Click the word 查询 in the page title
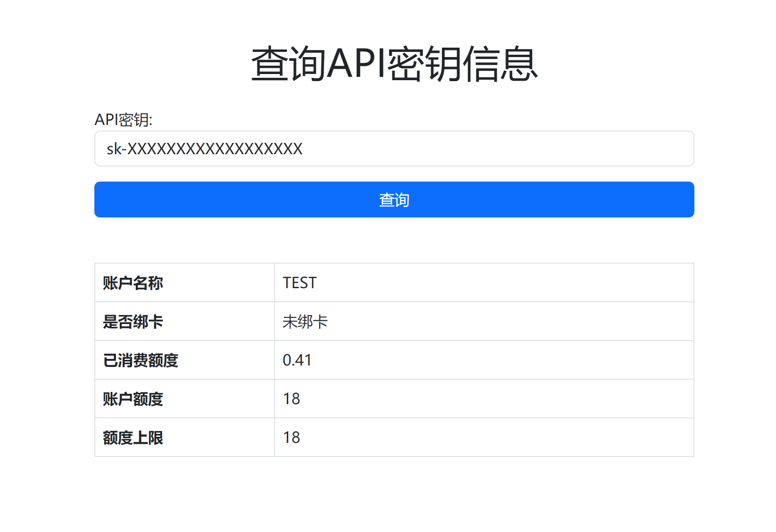 [288, 64]
